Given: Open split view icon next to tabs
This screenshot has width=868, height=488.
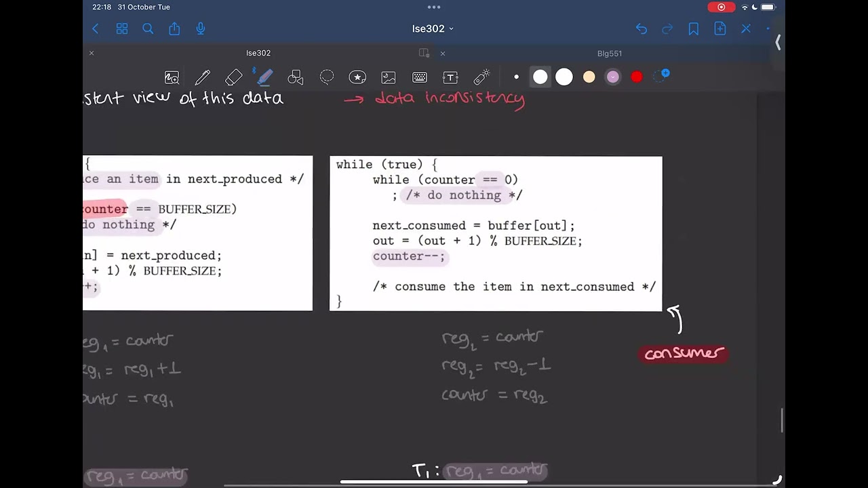Looking at the screenshot, I should point(425,53).
